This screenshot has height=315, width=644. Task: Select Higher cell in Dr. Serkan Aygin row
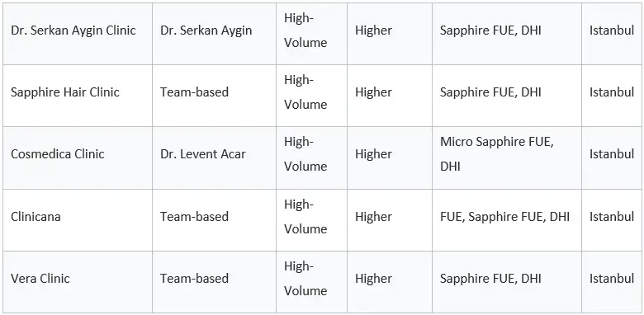(x=390, y=34)
